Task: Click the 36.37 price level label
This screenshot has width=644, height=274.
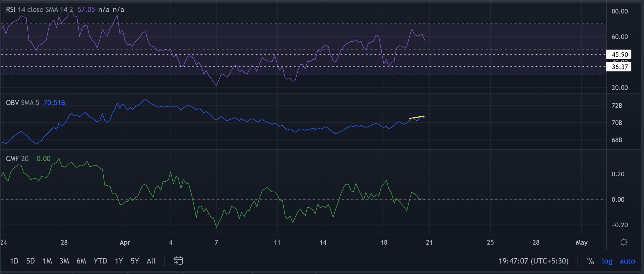Action: [620, 67]
